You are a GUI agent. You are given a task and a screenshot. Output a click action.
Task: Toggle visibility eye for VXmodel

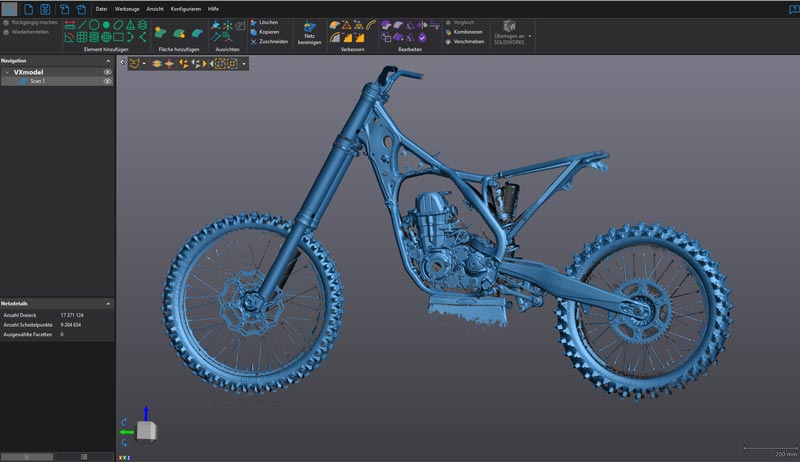click(x=108, y=72)
